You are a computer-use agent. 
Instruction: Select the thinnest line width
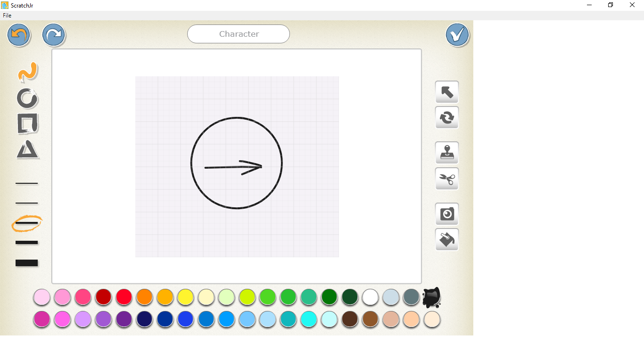27,183
